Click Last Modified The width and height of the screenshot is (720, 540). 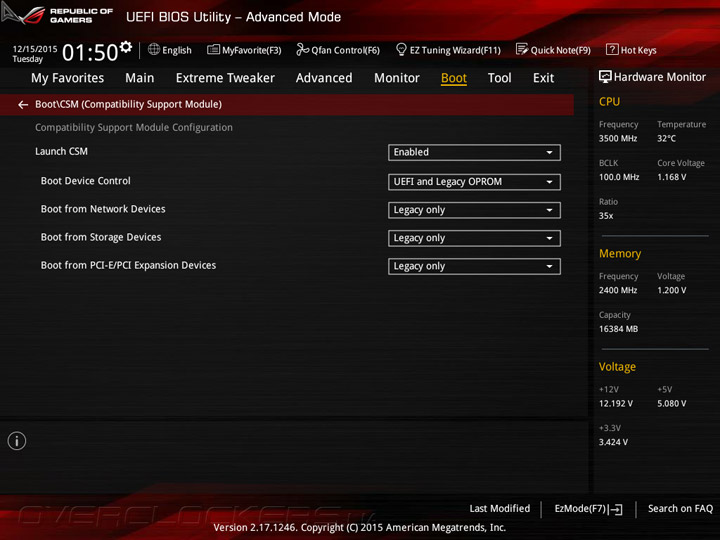click(x=500, y=509)
